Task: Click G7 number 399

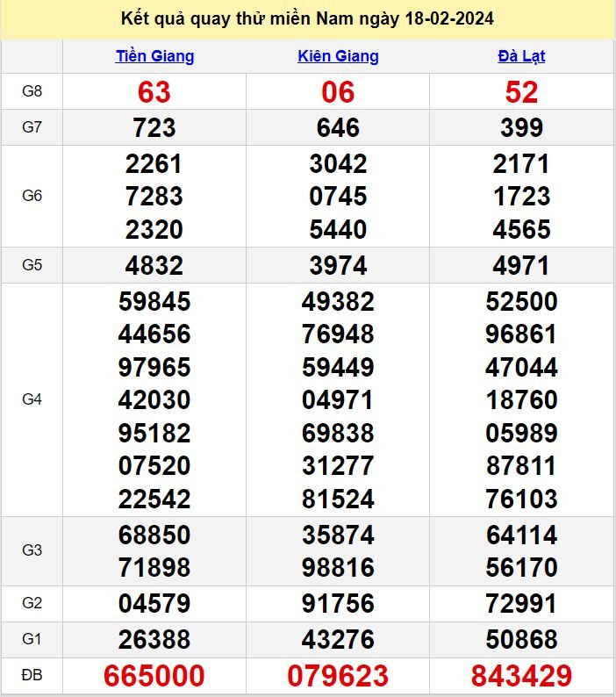Action: 521,128
